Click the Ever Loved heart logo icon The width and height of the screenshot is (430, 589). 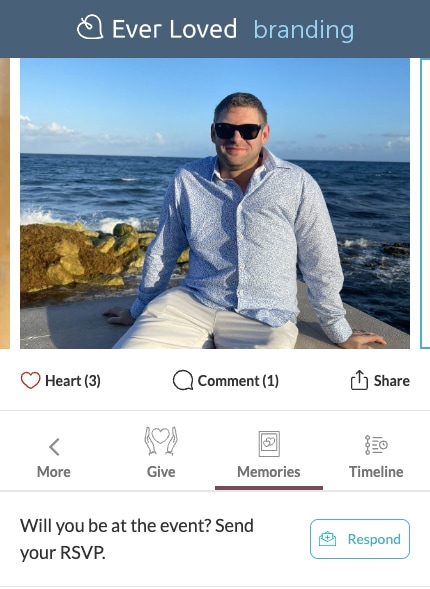(90, 27)
